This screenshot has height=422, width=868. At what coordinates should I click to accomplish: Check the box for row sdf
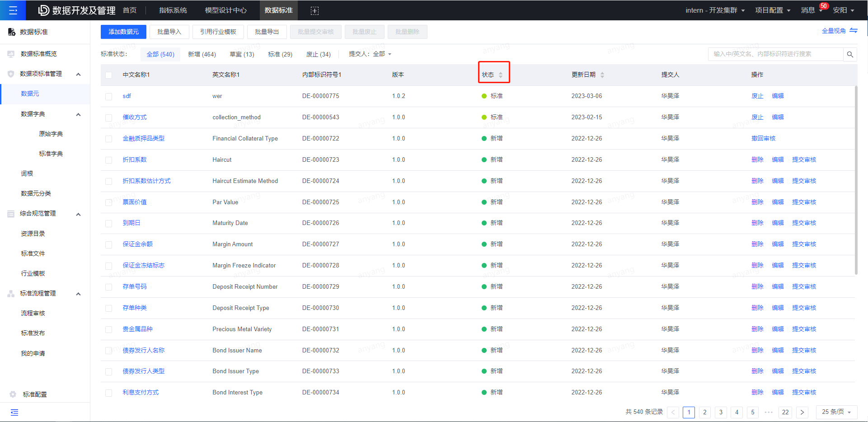click(x=109, y=96)
